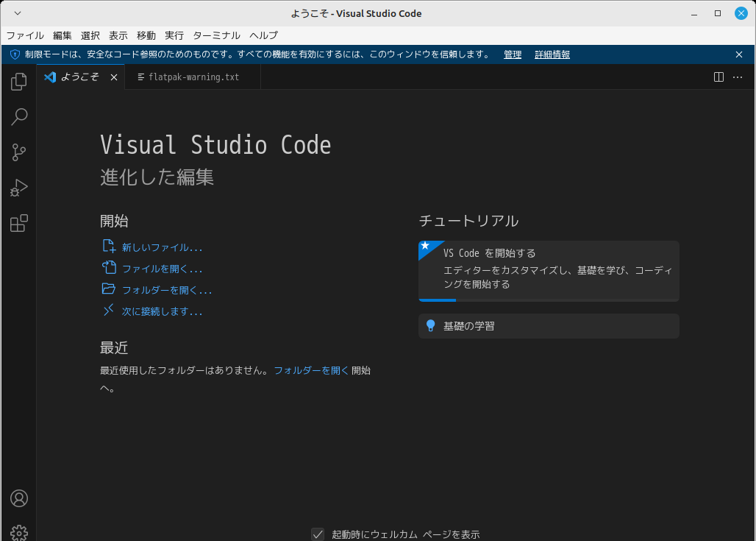
Task: Open the ターミナル menu
Action: click(216, 35)
